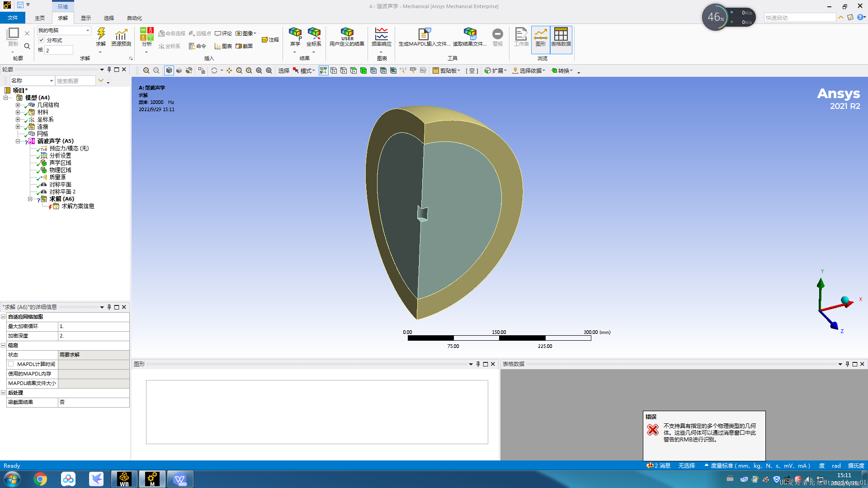The width and height of the screenshot is (868, 488).
Task: Click the 求解 (Solve) lightning bolt icon
Action: 101,37
